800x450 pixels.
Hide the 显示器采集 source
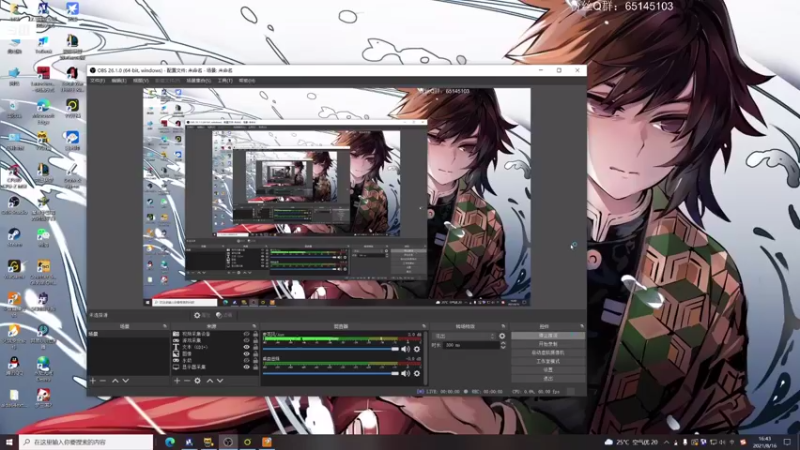246,367
